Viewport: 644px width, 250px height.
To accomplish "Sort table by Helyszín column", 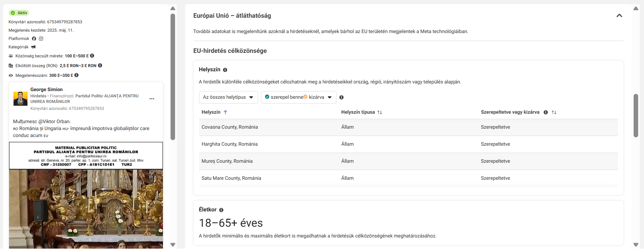I will point(225,112).
